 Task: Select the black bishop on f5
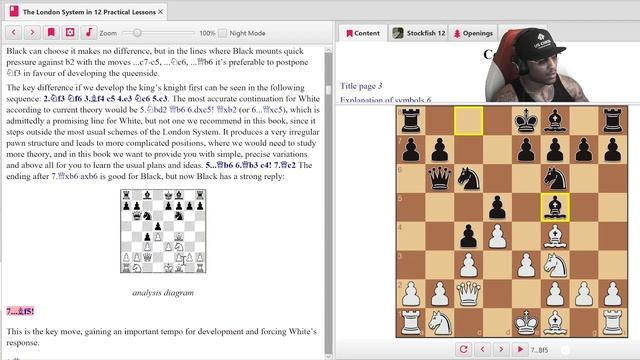555,207
